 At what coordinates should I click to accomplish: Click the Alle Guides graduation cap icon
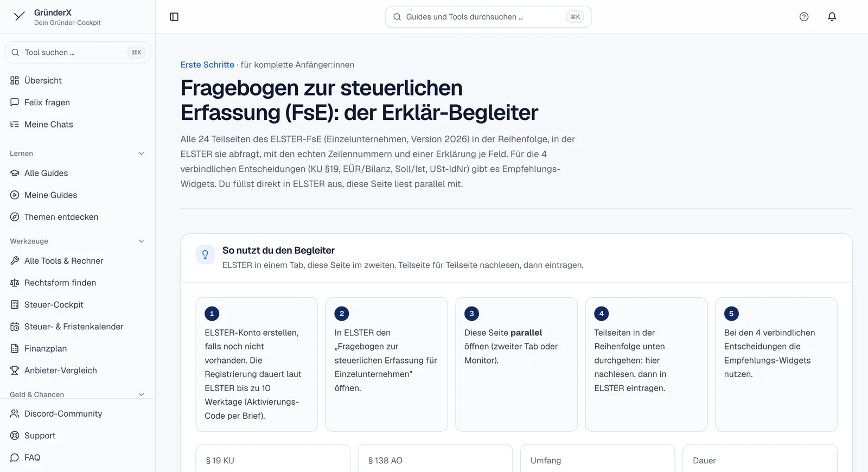(x=15, y=173)
